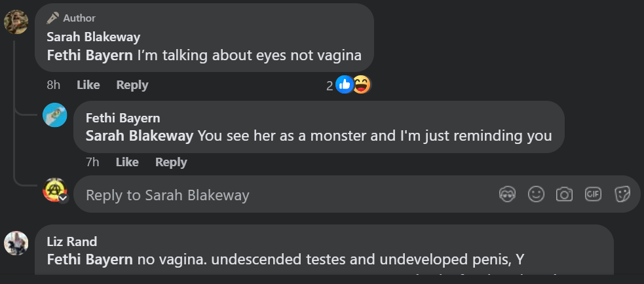Open Sarah Blakeway's profile name link
This screenshot has width=644, height=284.
(x=93, y=37)
